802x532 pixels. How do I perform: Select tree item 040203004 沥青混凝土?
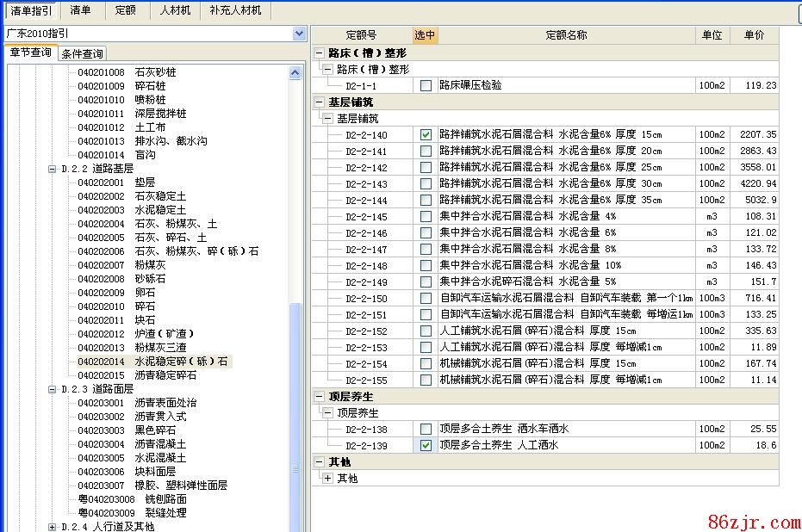131,444
